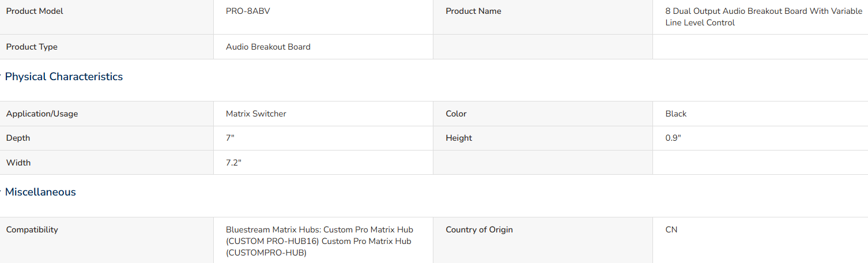Click the Black color value
The width and height of the screenshot is (868, 263).
[x=676, y=114]
